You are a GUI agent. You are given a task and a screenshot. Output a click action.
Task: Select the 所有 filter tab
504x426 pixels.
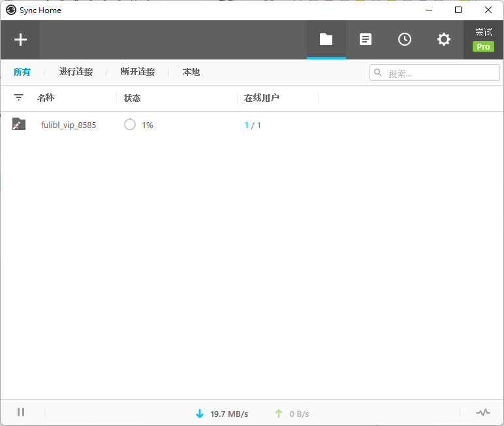click(x=22, y=72)
